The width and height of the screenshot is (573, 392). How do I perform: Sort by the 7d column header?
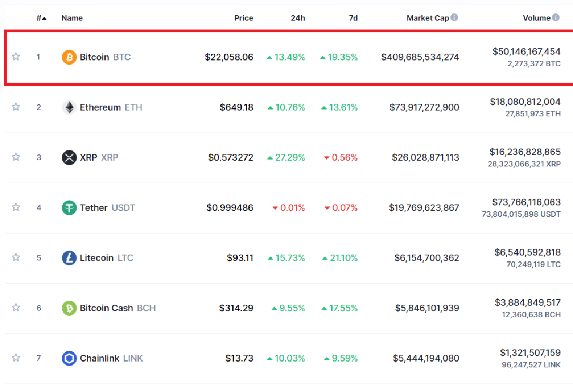353,18
